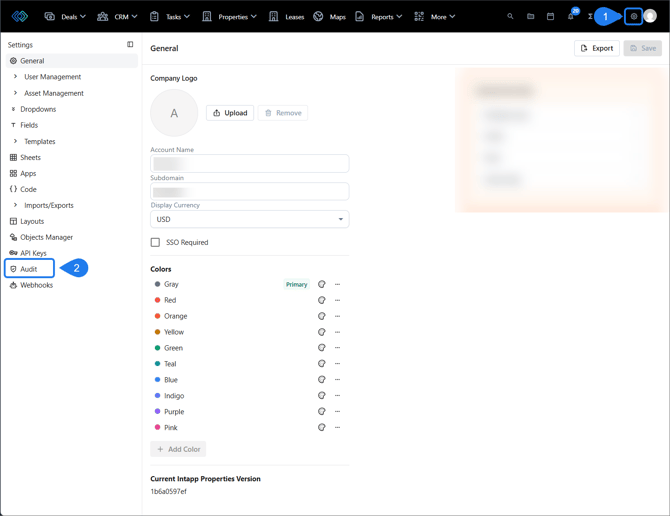
Task: Click the Remove logo button
Action: [x=283, y=113]
